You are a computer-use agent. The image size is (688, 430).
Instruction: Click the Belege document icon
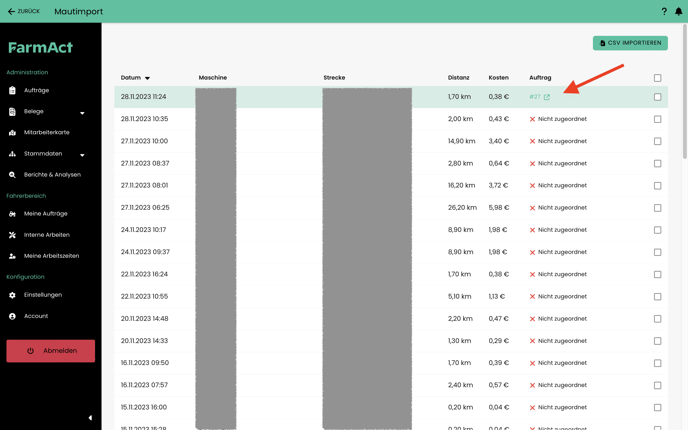click(x=12, y=111)
